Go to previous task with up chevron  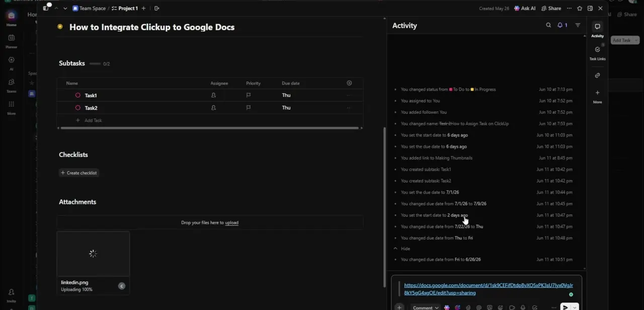pos(56,8)
